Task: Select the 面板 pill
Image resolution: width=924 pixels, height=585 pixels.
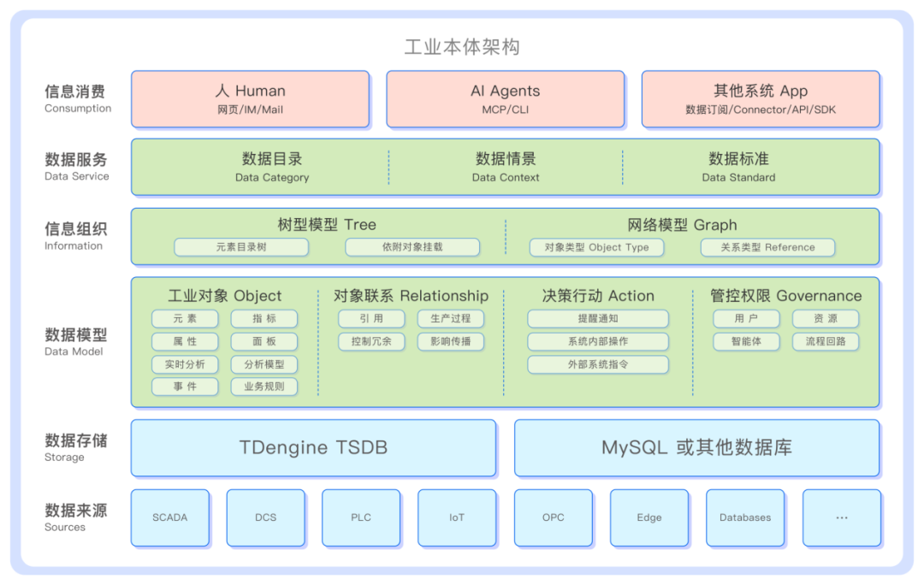Action: pyautogui.click(x=264, y=342)
